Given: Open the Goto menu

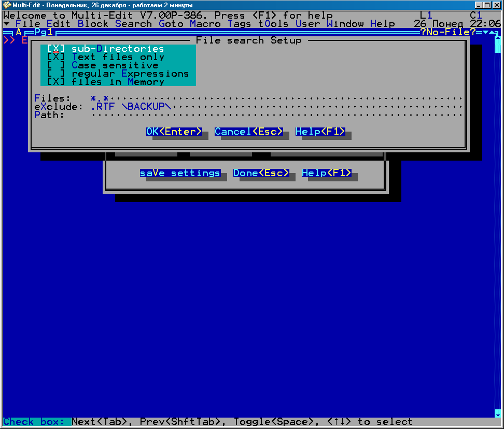Looking at the screenshot, I should point(171,24).
